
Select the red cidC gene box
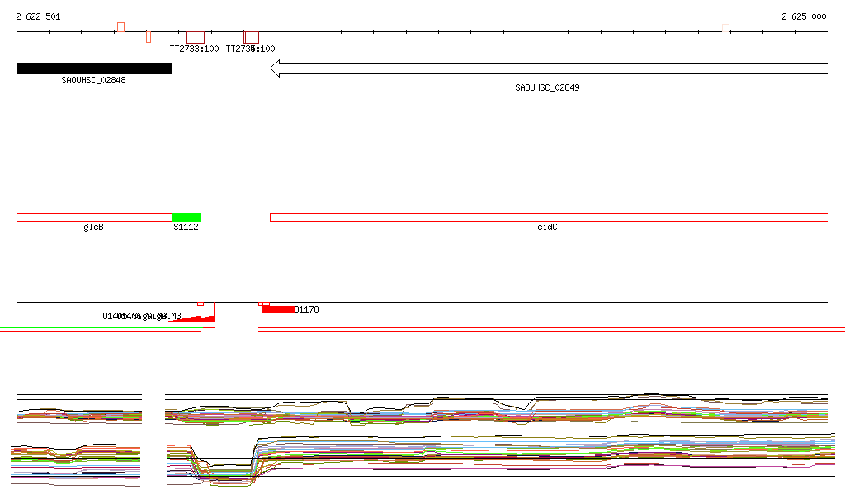click(549, 218)
